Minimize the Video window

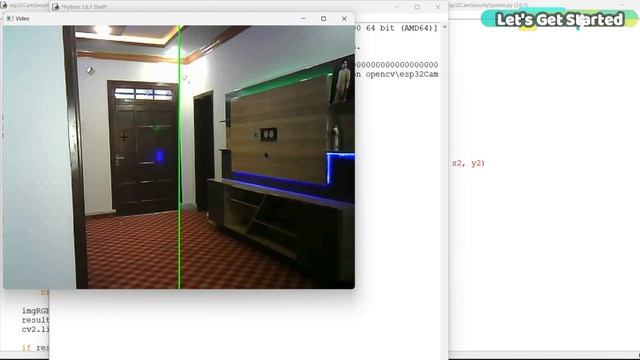[303, 18]
